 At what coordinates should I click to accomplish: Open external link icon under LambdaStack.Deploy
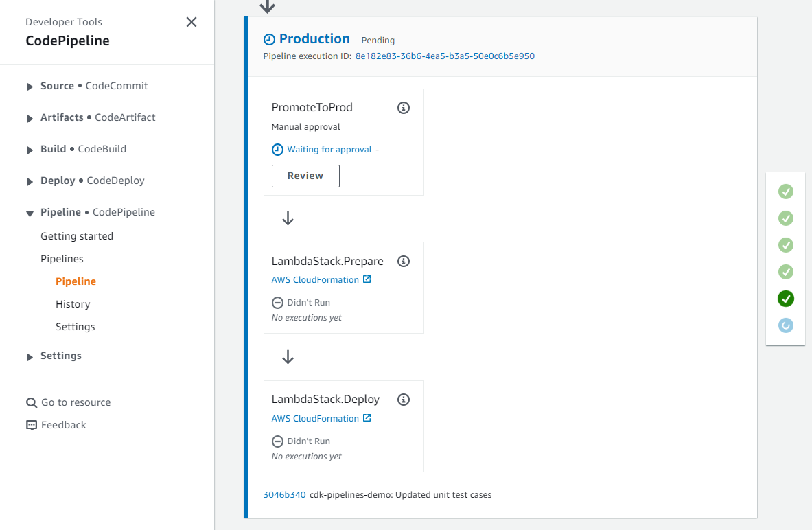click(367, 418)
